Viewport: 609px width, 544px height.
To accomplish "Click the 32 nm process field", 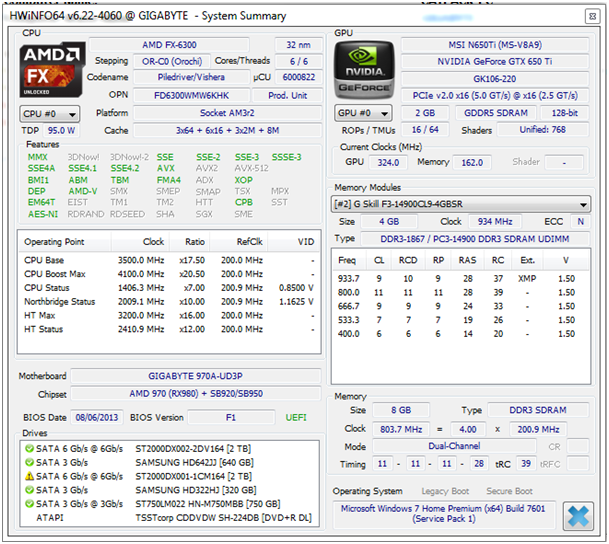I will pos(298,45).
